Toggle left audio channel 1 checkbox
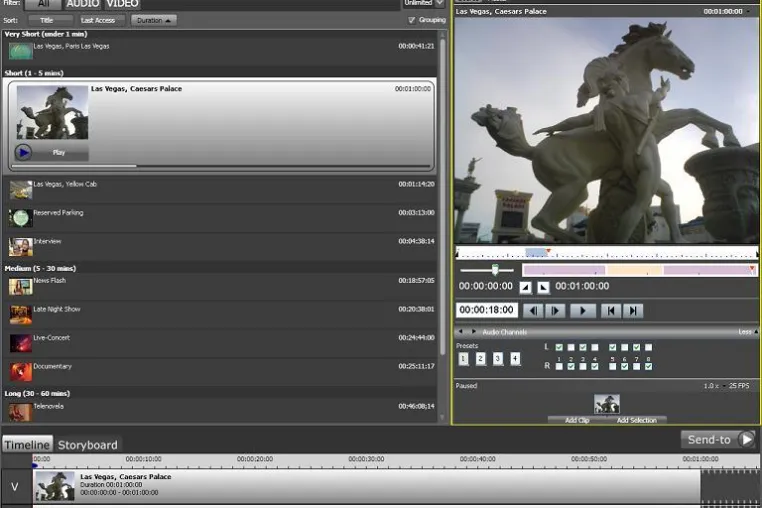 pyautogui.click(x=559, y=347)
